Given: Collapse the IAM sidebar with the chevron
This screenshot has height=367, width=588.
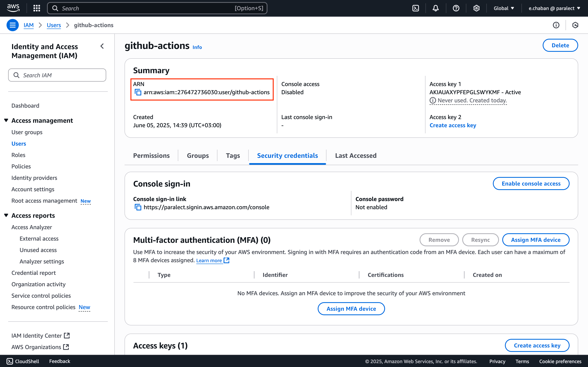Looking at the screenshot, I should (x=102, y=46).
